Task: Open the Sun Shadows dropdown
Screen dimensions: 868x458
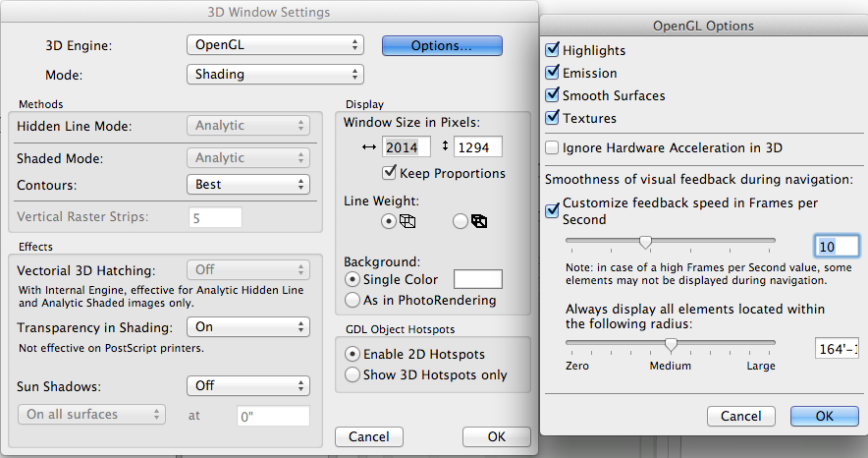Action: pos(247,385)
